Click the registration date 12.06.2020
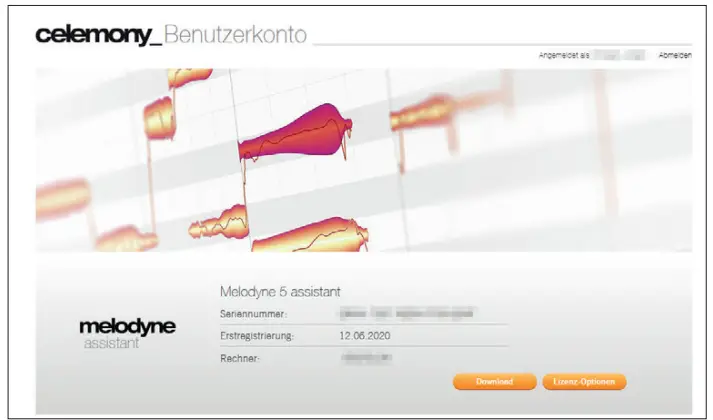 pyautogui.click(x=365, y=335)
